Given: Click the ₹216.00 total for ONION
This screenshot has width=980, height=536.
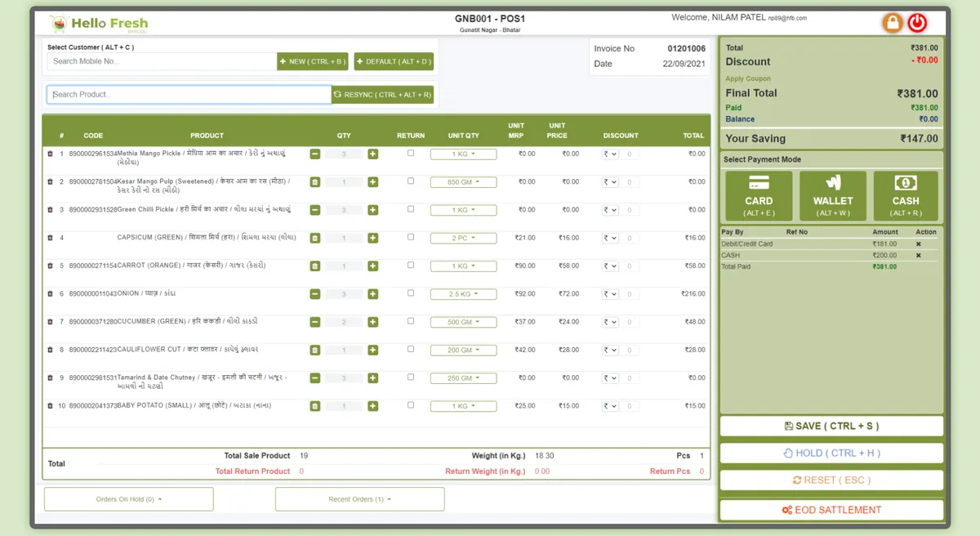Looking at the screenshot, I should click(x=693, y=293).
